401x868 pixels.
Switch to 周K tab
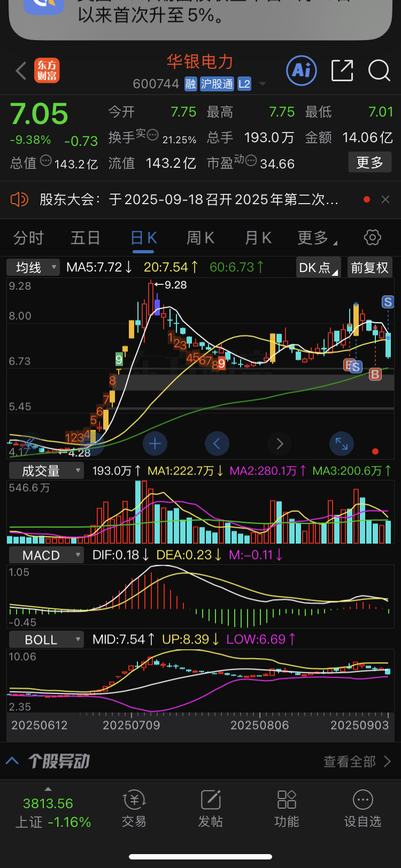click(x=200, y=237)
